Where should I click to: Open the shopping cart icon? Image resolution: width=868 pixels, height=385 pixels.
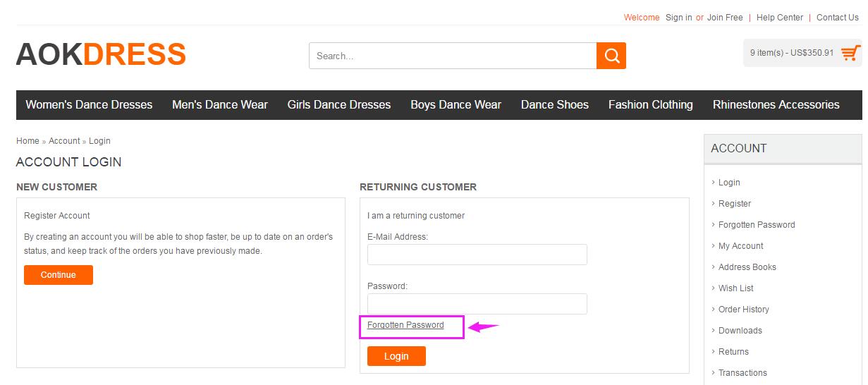(851, 53)
